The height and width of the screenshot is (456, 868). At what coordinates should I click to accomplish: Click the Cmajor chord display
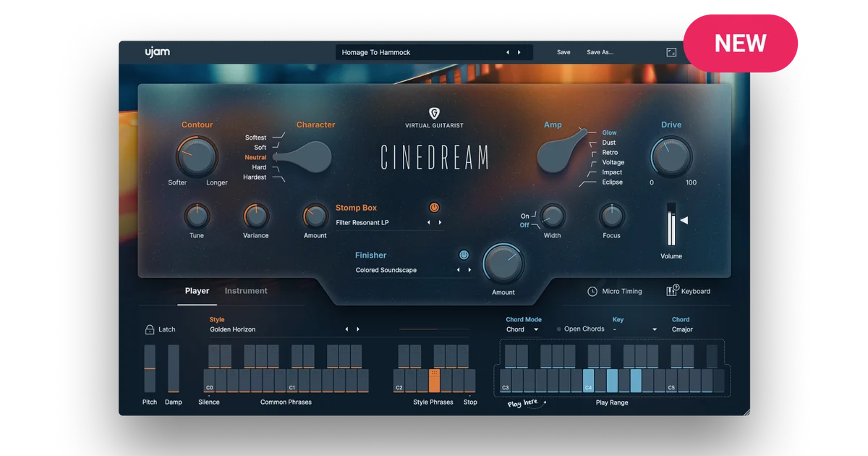click(x=682, y=329)
